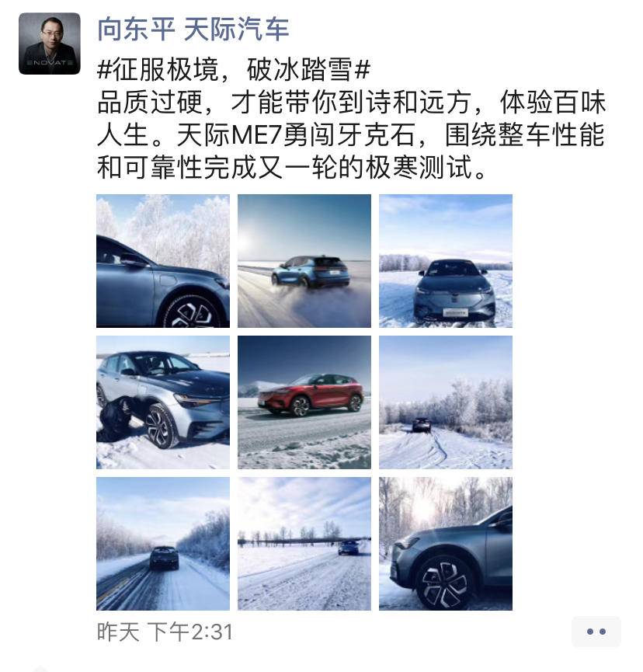
Task: View front-facing car photo in snowy field
Action: [x=446, y=261]
